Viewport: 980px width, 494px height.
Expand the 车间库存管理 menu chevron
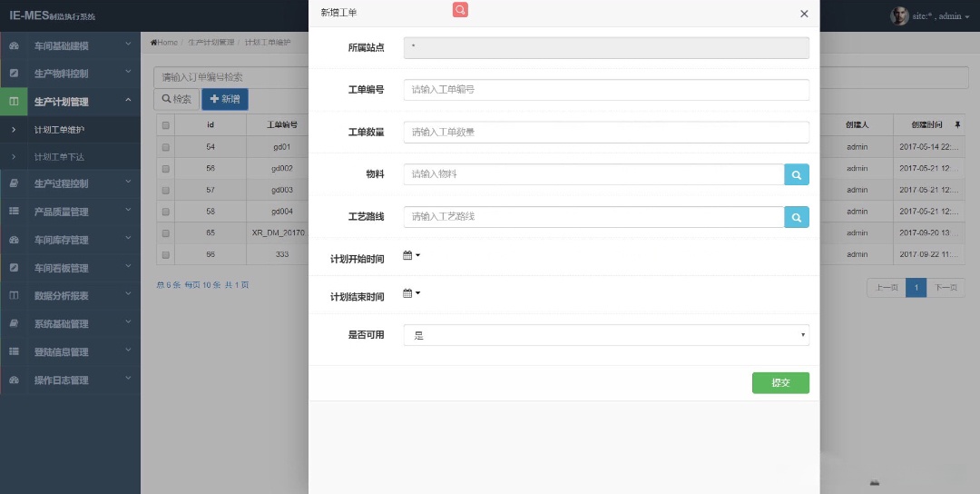tap(128, 238)
